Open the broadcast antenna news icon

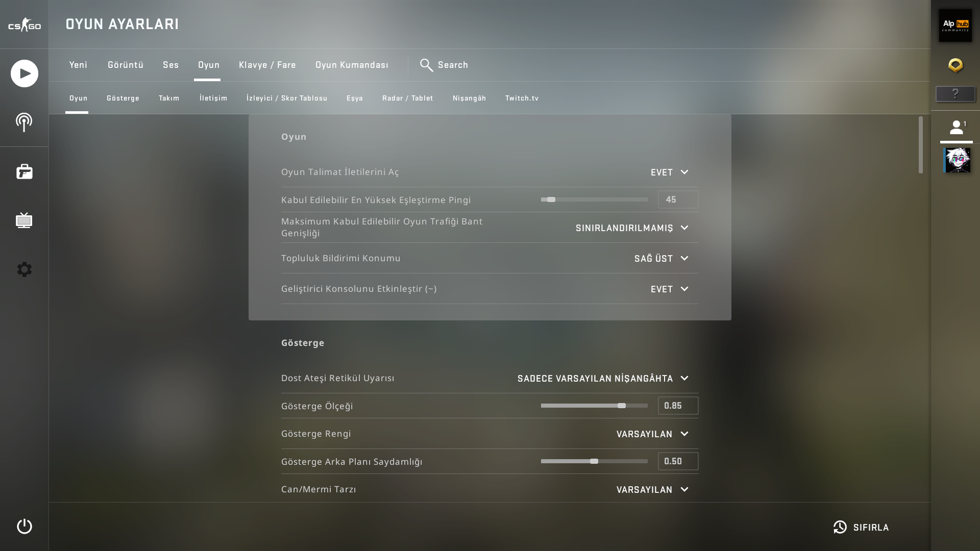click(x=24, y=122)
